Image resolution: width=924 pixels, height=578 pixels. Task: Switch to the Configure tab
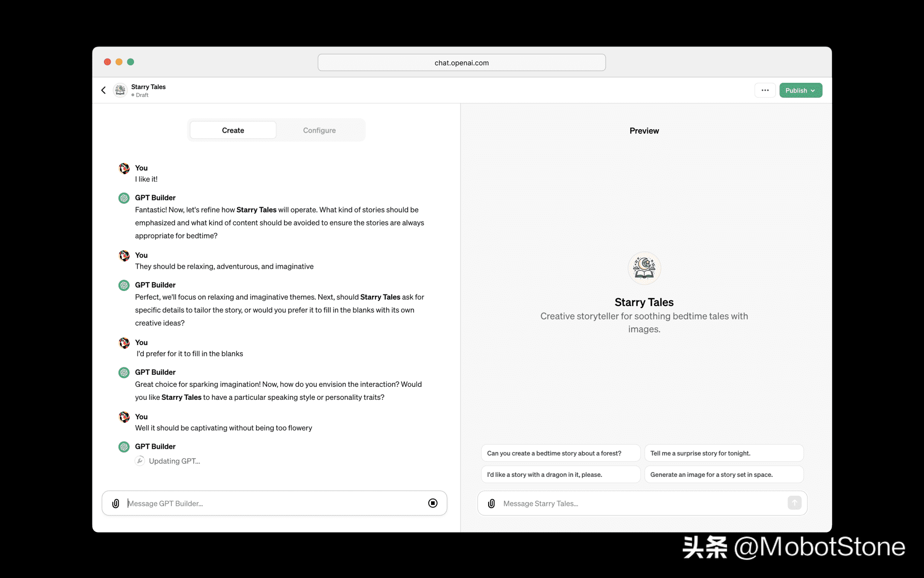[319, 130]
